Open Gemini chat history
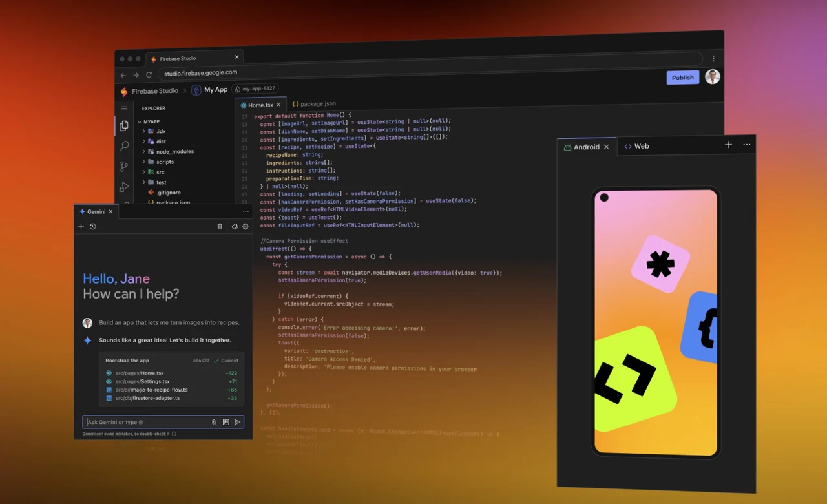827x504 pixels. [93, 227]
